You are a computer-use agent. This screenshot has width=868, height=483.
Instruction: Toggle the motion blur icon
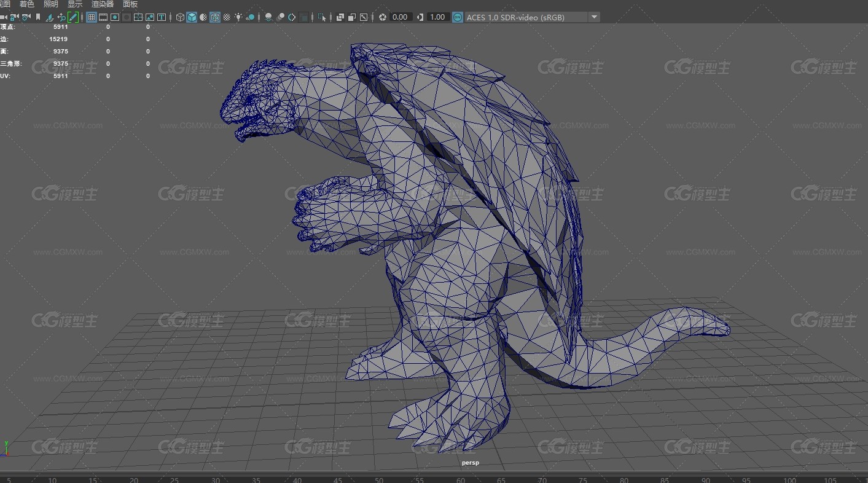[281, 17]
